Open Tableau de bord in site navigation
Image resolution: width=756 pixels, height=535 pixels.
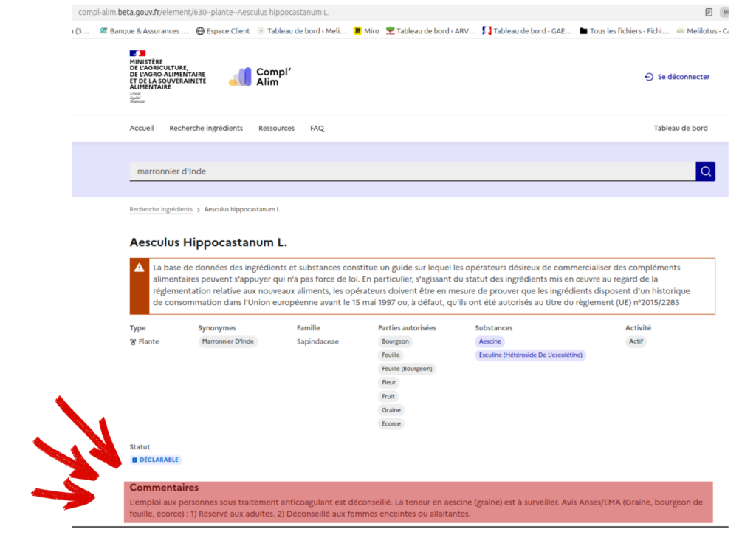click(680, 129)
